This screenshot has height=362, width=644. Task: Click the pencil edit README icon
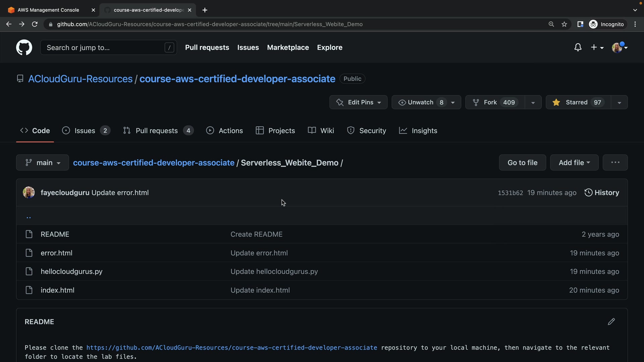coord(611,322)
